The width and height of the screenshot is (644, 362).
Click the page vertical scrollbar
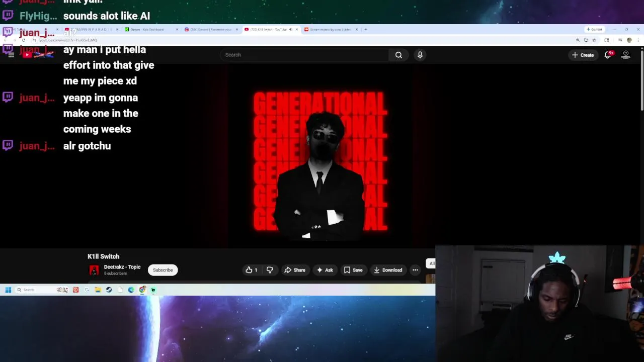point(642,80)
